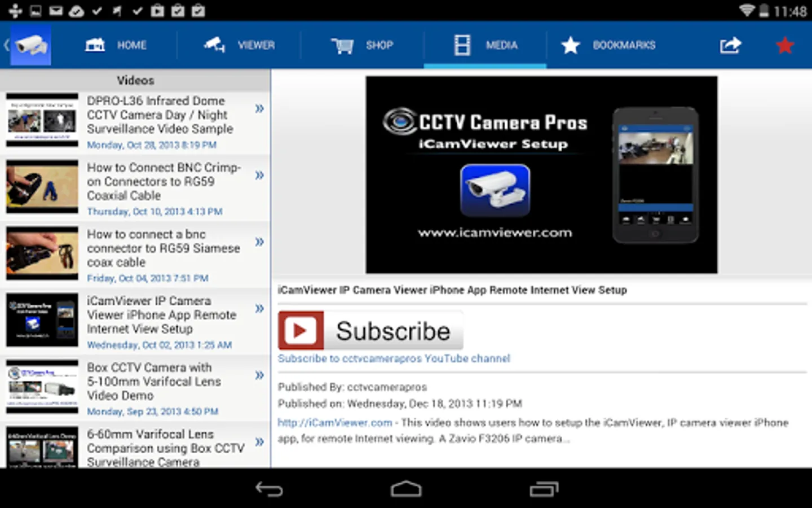The image size is (812, 508).
Task: Open the BNC Crimp-on Connectors video thumbnail
Action: [42, 187]
